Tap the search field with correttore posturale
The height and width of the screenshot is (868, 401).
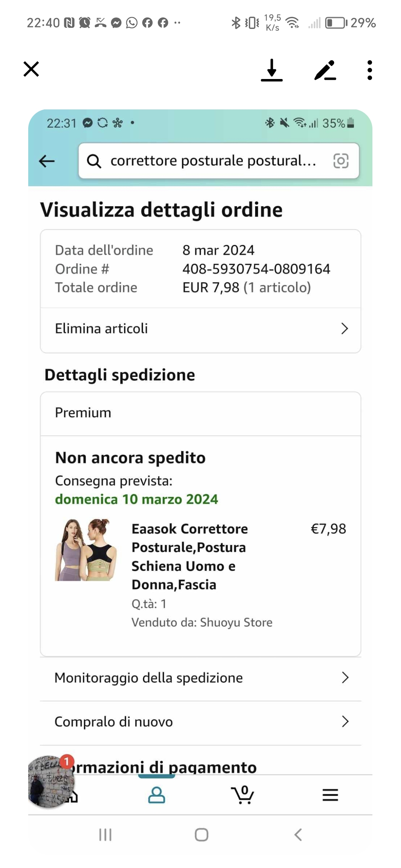pos(213,161)
